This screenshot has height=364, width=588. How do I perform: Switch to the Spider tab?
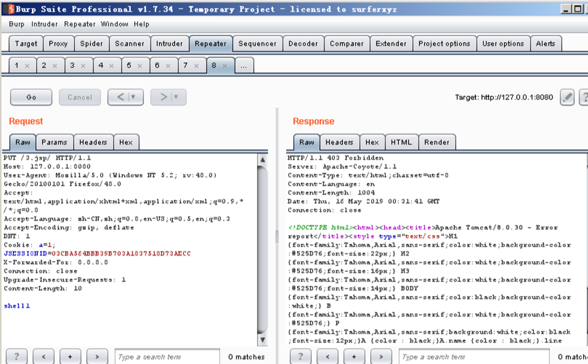pyautogui.click(x=91, y=43)
